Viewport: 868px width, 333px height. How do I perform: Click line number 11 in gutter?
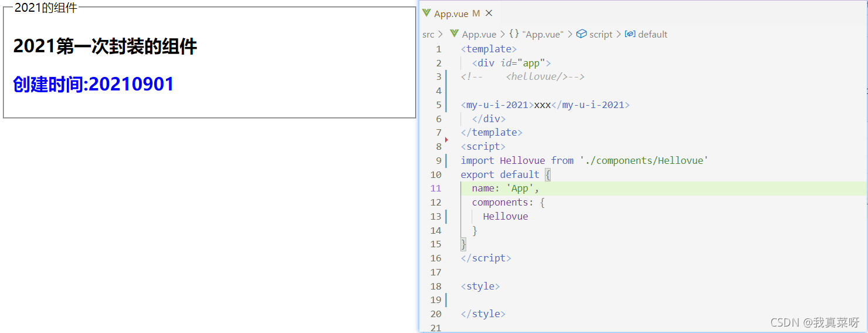point(436,189)
